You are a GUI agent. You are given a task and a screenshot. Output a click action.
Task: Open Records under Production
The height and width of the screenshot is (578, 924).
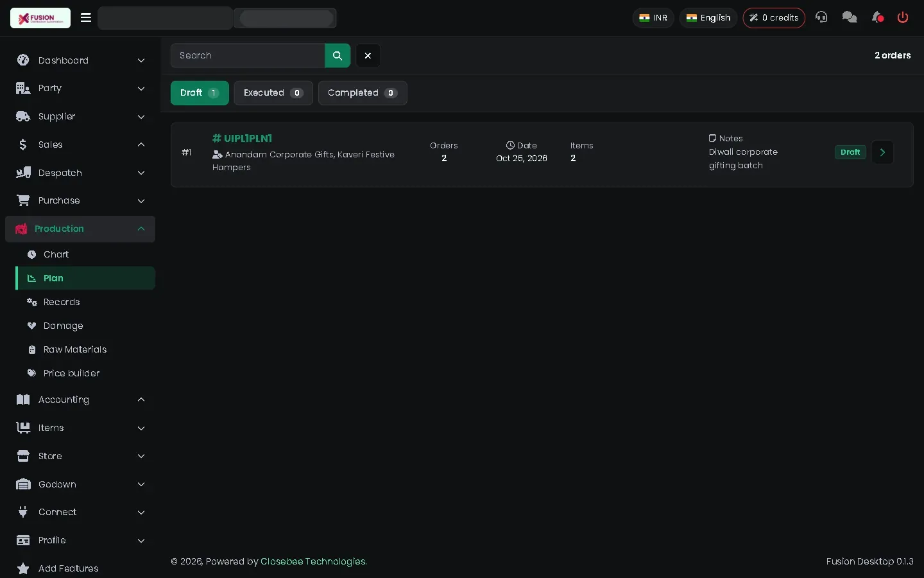[85, 302]
